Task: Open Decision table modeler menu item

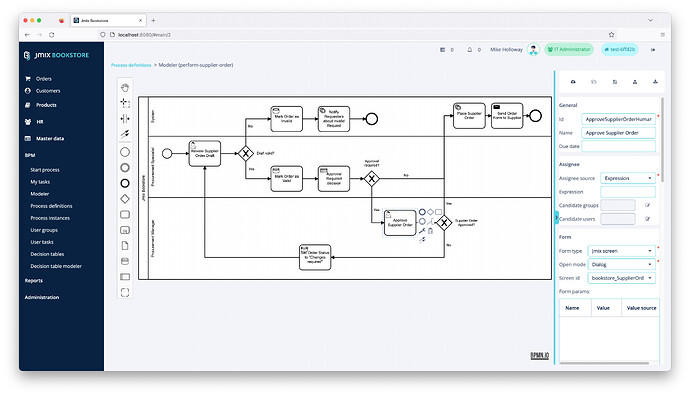Action: (56, 266)
